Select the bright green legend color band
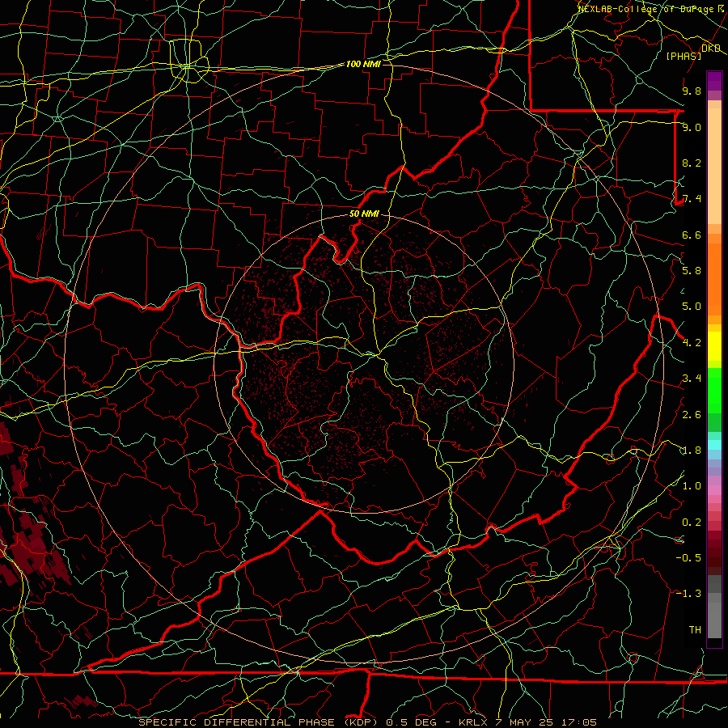 coord(714,391)
